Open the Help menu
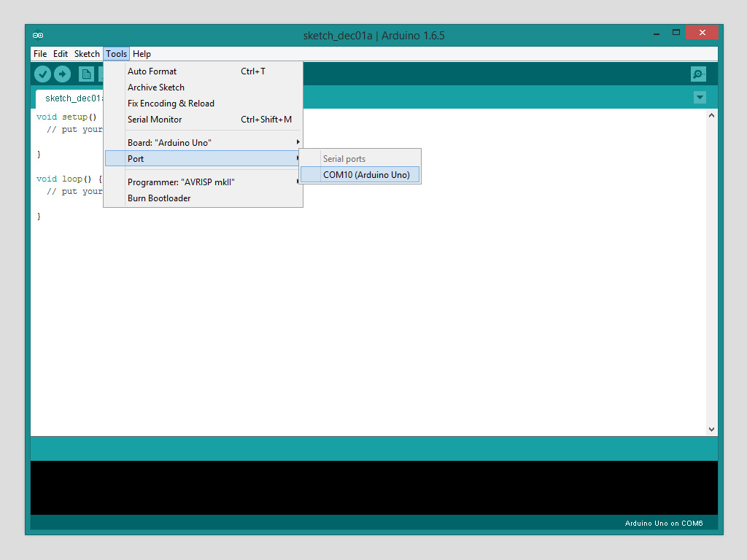The width and height of the screenshot is (747, 560). (142, 54)
